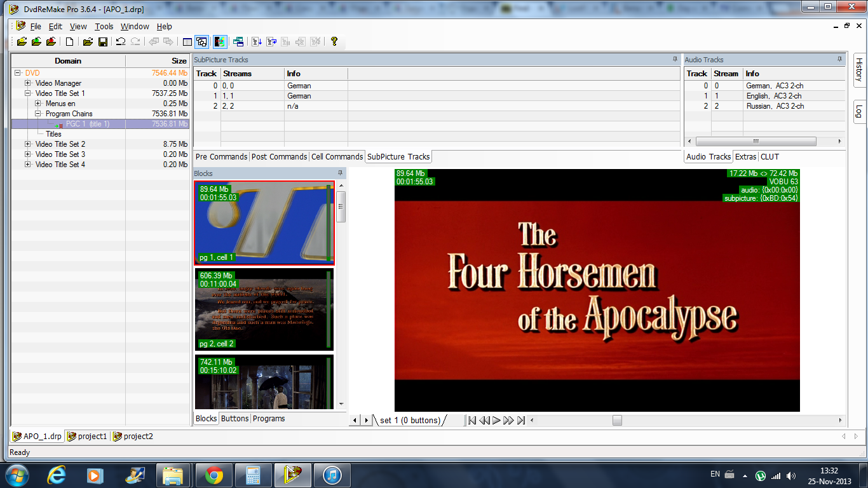Click the list with down-arrow toolbar icon
Image resolution: width=868 pixels, height=488 pixels.
[257, 42]
